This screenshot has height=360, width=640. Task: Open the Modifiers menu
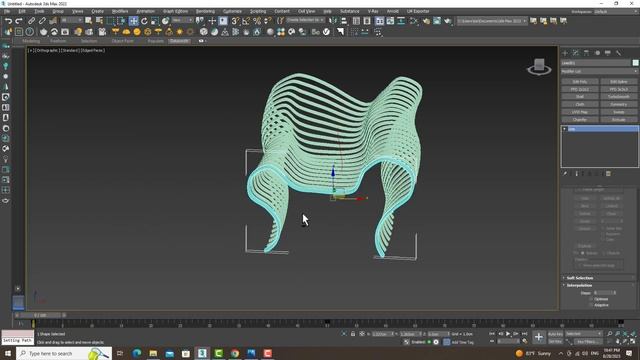[120, 11]
